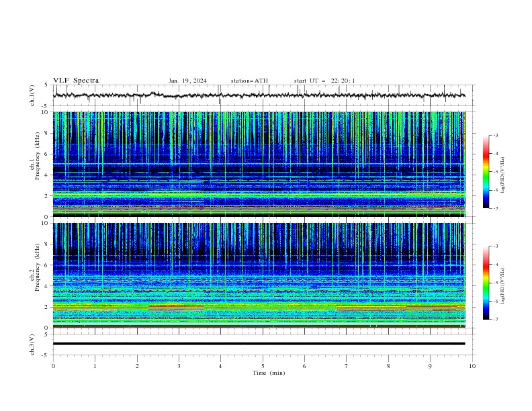Click inside the ch.2 spectrogram panel

tap(259, 275)
